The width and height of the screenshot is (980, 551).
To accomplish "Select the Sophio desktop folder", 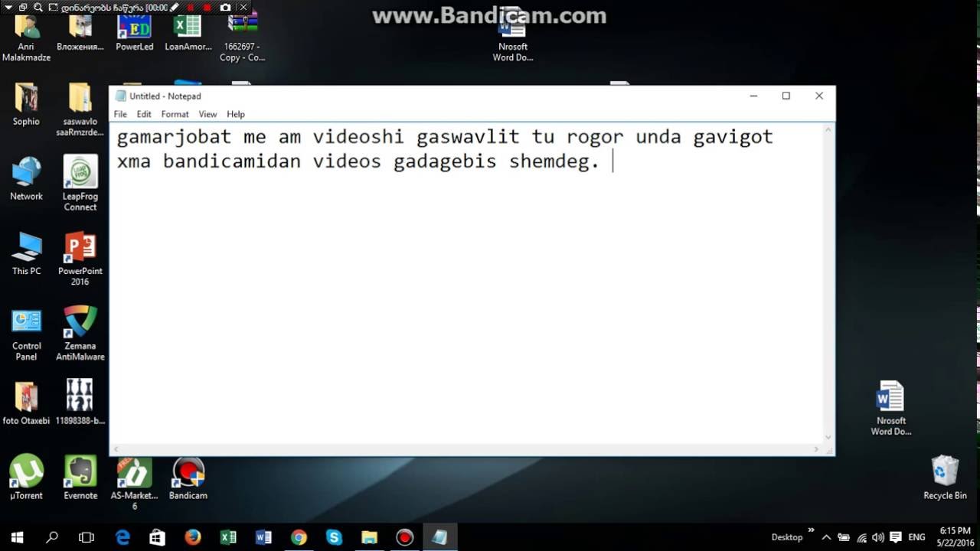I will [26, 105].
